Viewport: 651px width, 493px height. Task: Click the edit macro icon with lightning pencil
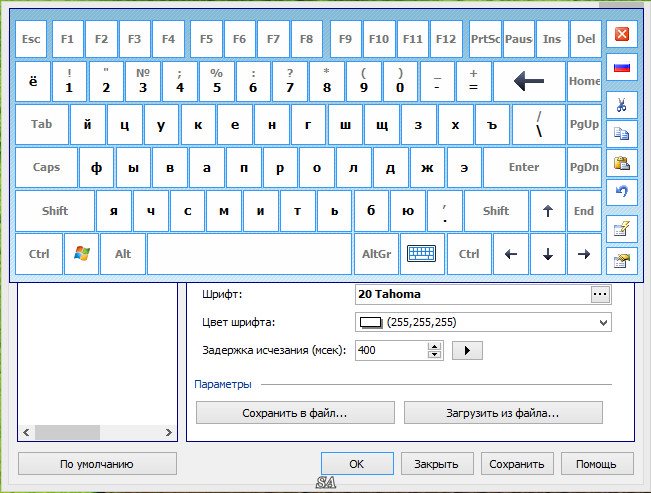[622, 228]
